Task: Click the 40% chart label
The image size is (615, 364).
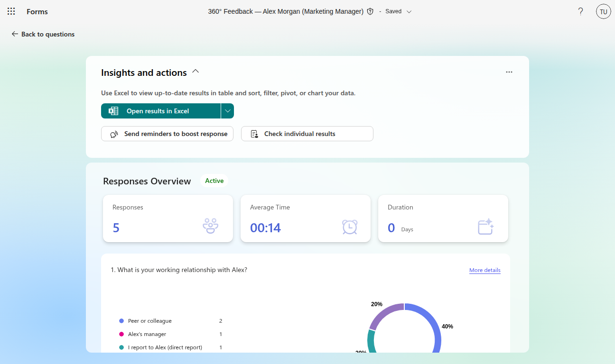Action: point(447,327)
